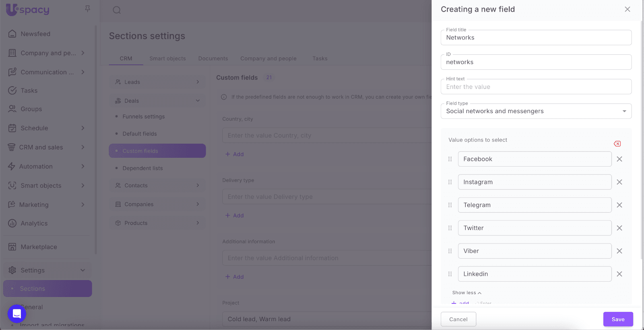
Task: Expand the Leads settings group
Action: [157, 82]
